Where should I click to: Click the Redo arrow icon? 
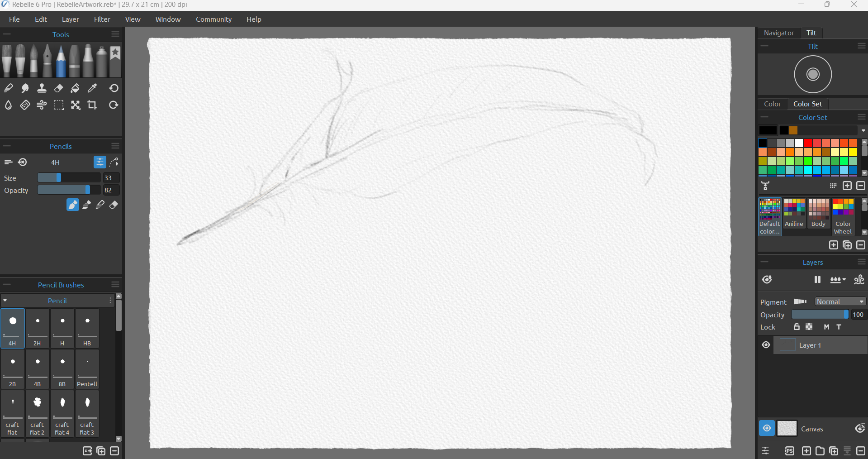(114, 105)
